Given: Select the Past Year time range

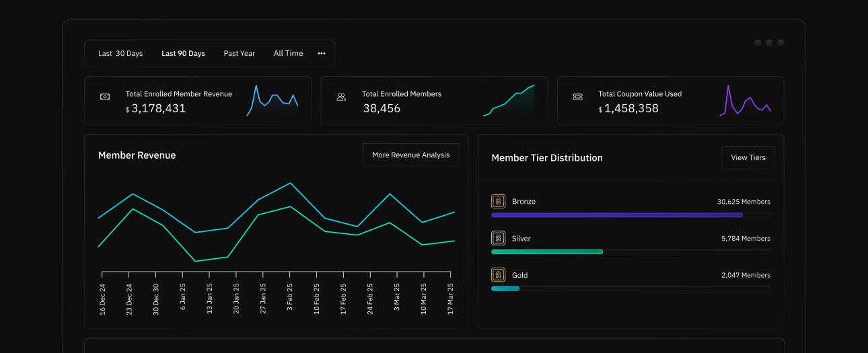Looking at the screenshot, I should point(240,54).
